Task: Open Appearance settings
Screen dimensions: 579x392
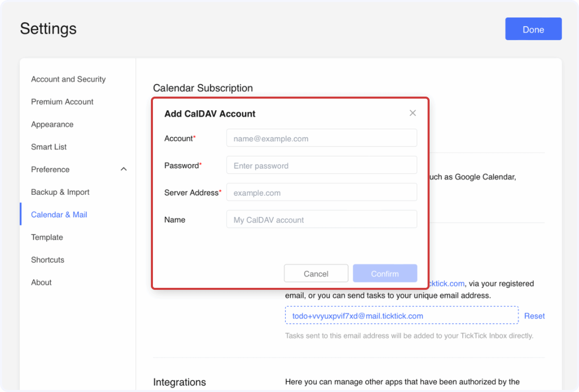Action: tap(52, 124)
